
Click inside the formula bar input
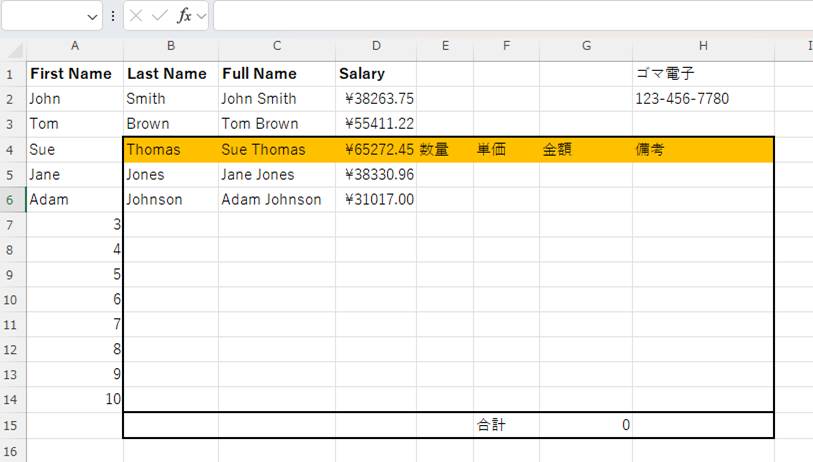(x=500, y=16)
